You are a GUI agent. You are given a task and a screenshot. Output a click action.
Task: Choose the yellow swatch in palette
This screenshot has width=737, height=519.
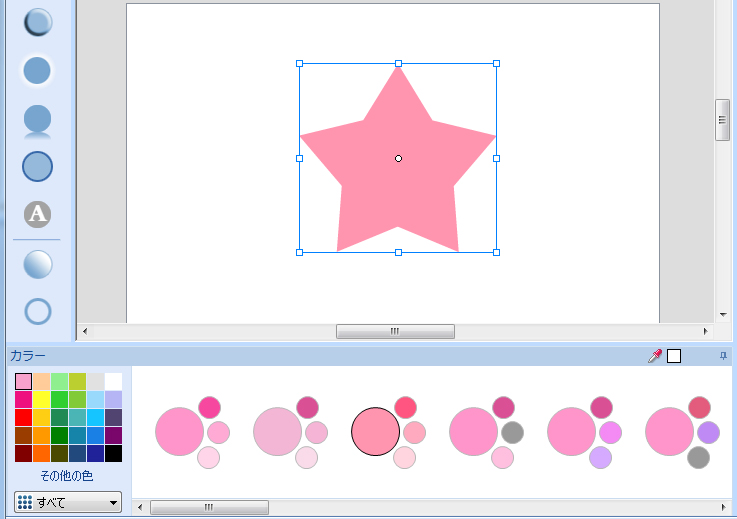click(x=41, y=400)
